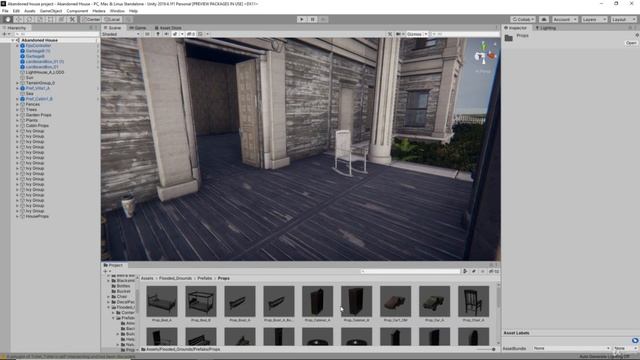
Task: Open the cloud services icon
Action: point(544,19)
